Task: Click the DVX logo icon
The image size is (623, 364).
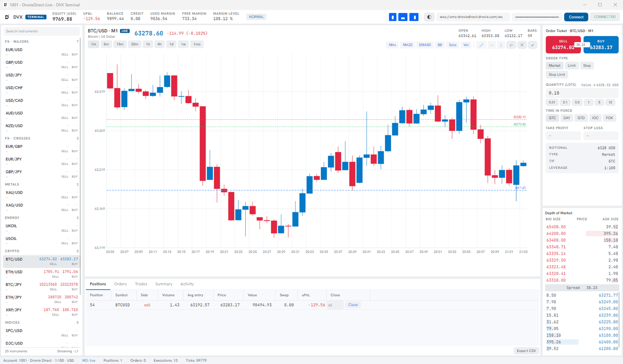Action: 7,17
